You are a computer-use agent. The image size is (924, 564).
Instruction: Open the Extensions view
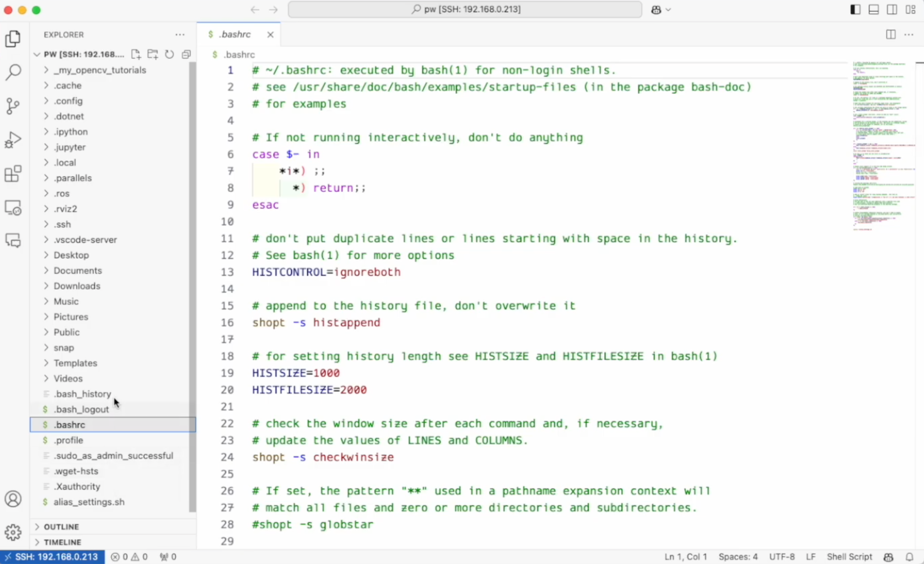coord(13,174)
